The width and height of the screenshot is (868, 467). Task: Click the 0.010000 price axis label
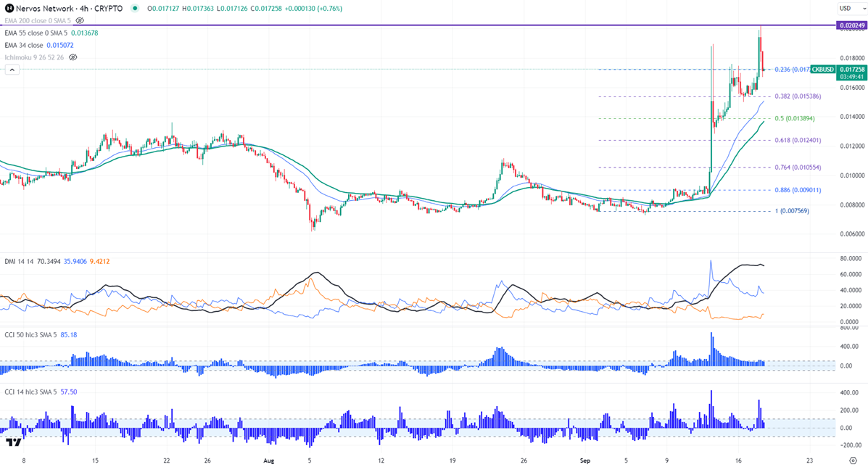coord(852,175)
